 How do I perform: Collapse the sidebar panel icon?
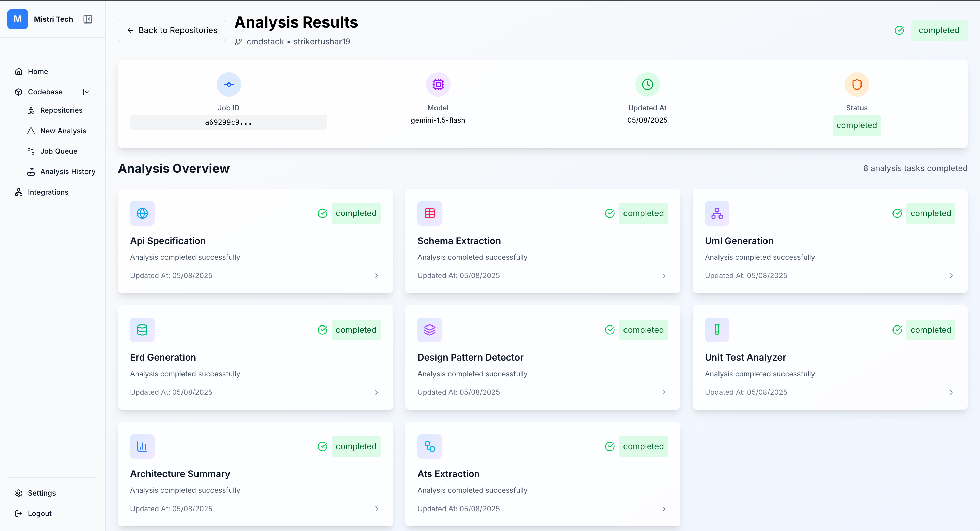[88, 19]
